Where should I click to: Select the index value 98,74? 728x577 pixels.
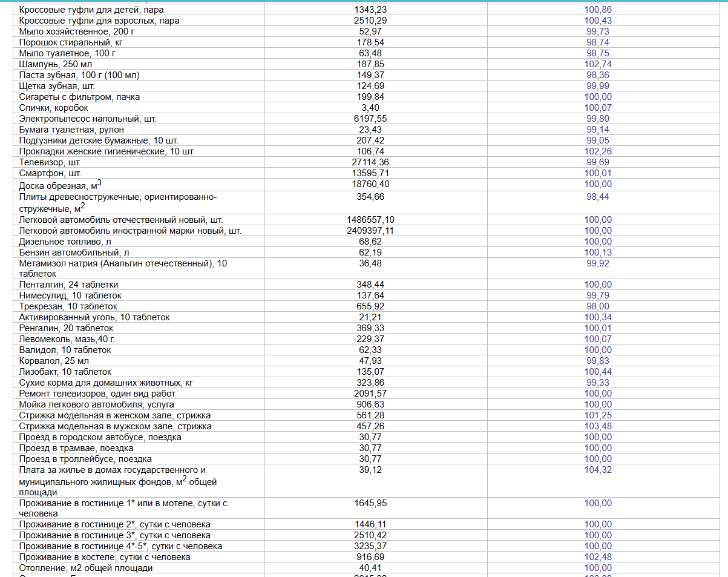coord(598,42)
